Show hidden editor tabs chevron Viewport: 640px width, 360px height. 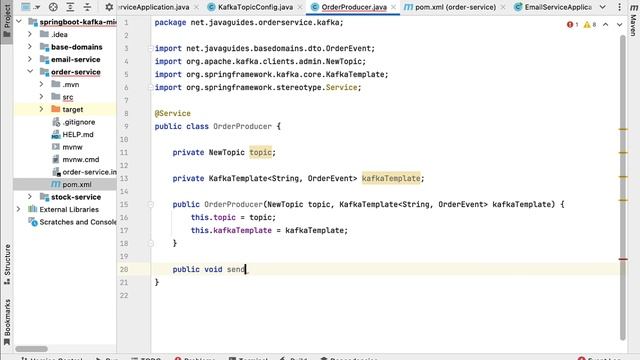pos(602,7)
